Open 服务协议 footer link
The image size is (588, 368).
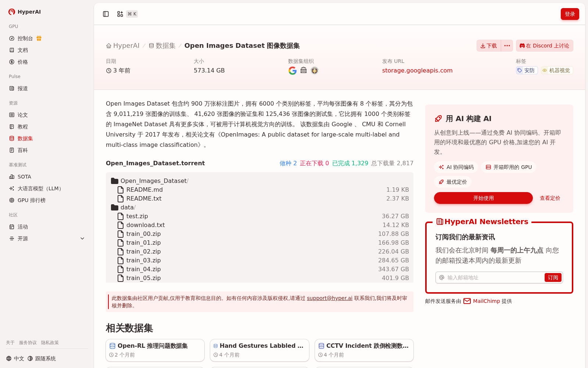tap(28, 343)
